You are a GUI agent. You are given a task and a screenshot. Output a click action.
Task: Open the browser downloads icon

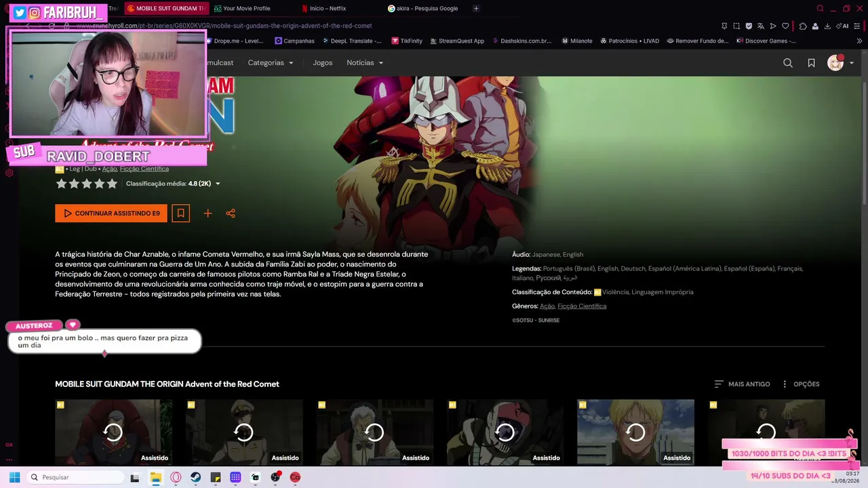827,26
